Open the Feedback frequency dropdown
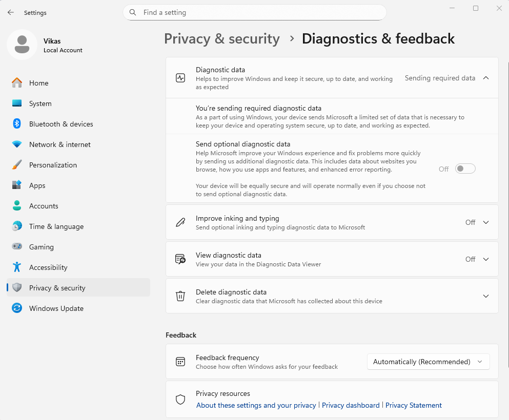Image resolution: width=509 pixels, height=420 pixels. [x=428, y=362]
